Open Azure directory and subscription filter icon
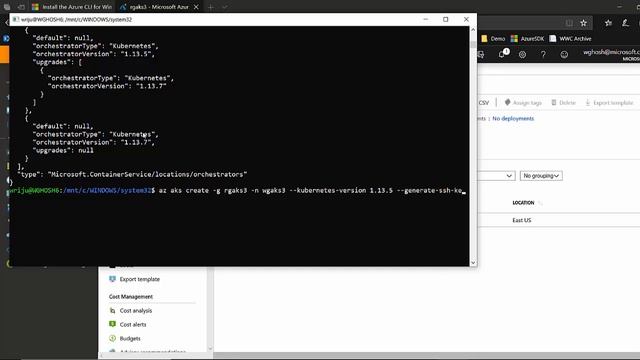Screen dimensions: 640x360 pos(481,54)
